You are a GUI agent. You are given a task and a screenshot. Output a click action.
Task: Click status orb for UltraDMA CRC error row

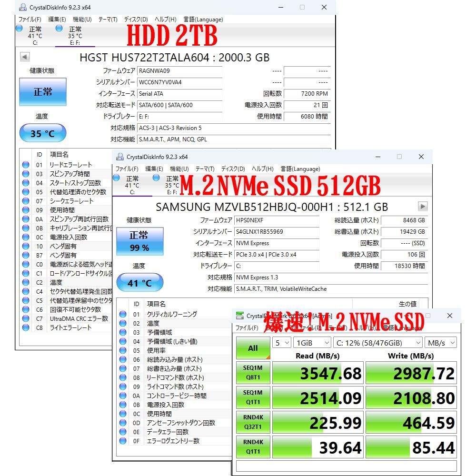(x=26, y=318)
